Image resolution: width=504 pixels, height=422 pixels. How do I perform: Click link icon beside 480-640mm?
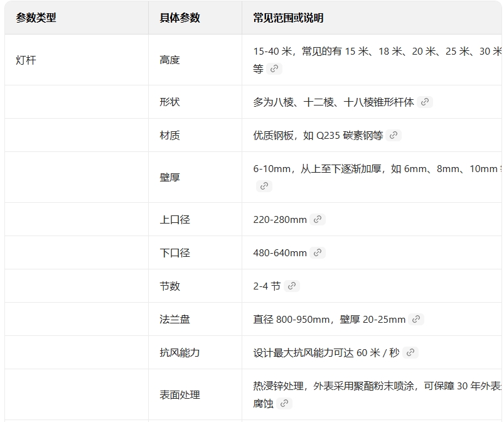318,252
